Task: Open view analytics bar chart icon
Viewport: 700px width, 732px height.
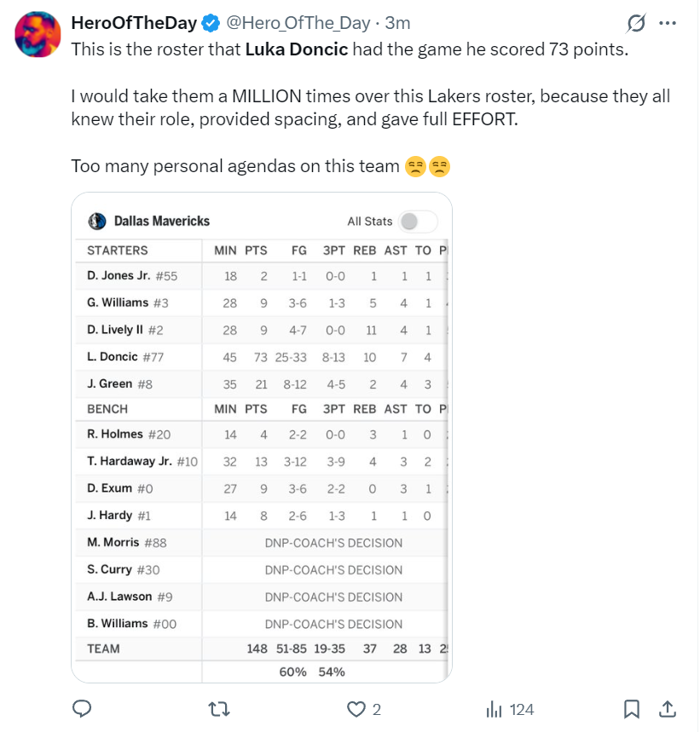Action: pyautogui.click(x=494, y=709)
